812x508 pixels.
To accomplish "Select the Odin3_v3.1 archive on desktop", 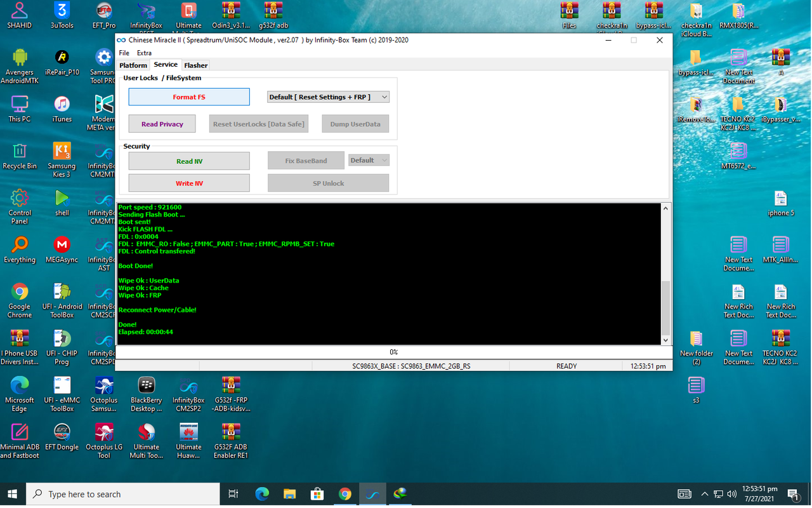I will (x=231, y=15).
